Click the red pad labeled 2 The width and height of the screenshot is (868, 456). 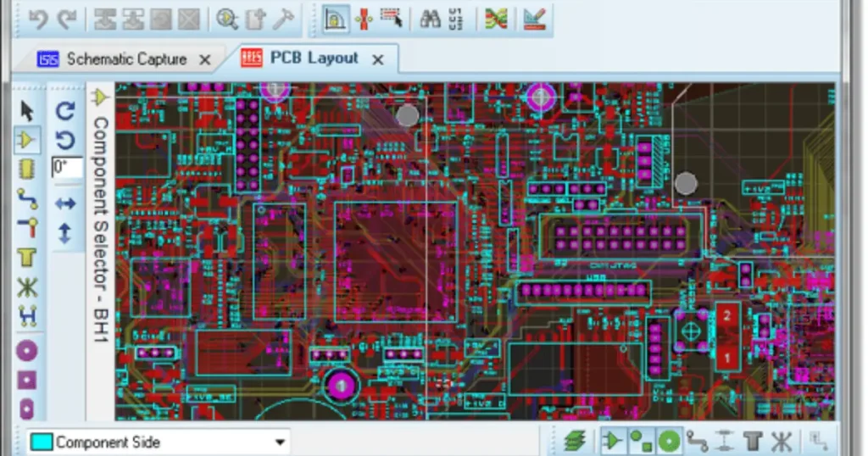[x=727, y=316]
